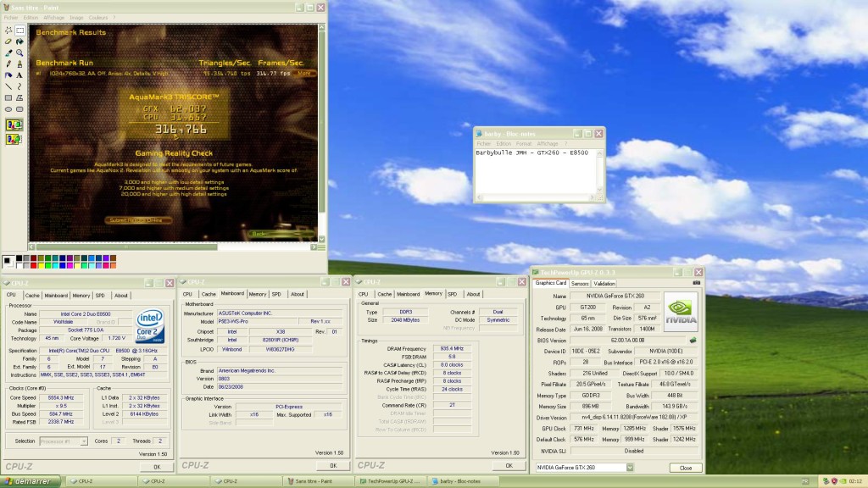Click the Intel Core 2 Duo logo in CPU-Z

click(x=150, y=325)
